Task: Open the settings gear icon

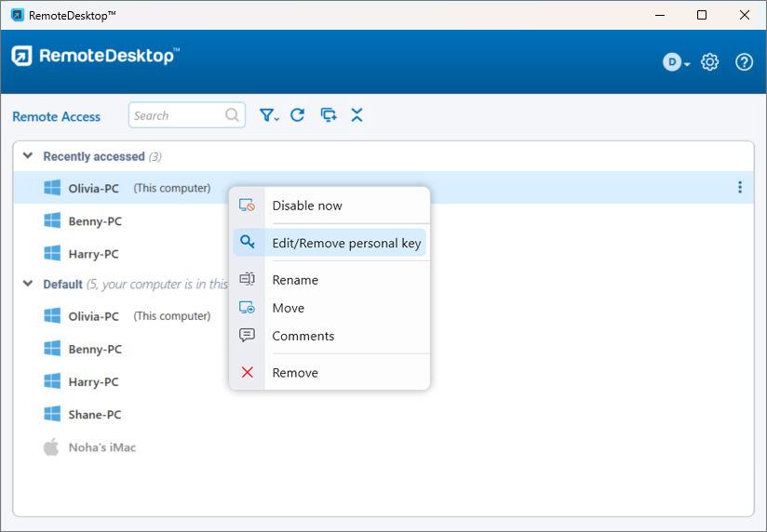Action: (x=709, y=62)
